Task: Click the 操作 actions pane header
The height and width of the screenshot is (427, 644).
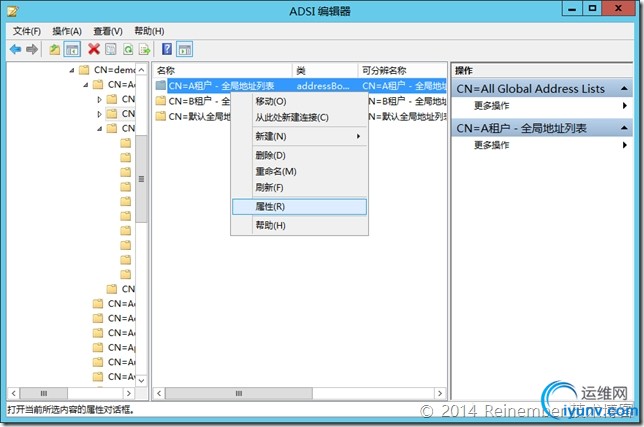Action: click(x=542, y=71)
